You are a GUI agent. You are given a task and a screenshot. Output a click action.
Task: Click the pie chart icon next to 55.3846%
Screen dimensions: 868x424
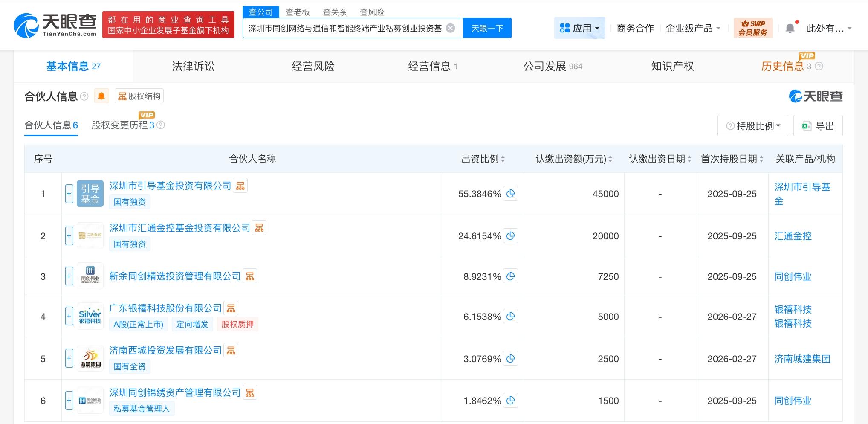tap(510, 194)
